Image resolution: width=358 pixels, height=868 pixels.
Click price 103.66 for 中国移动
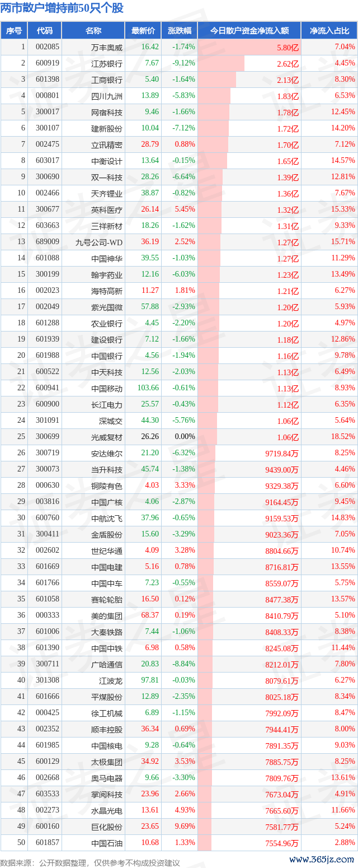[x=148, y=388]
